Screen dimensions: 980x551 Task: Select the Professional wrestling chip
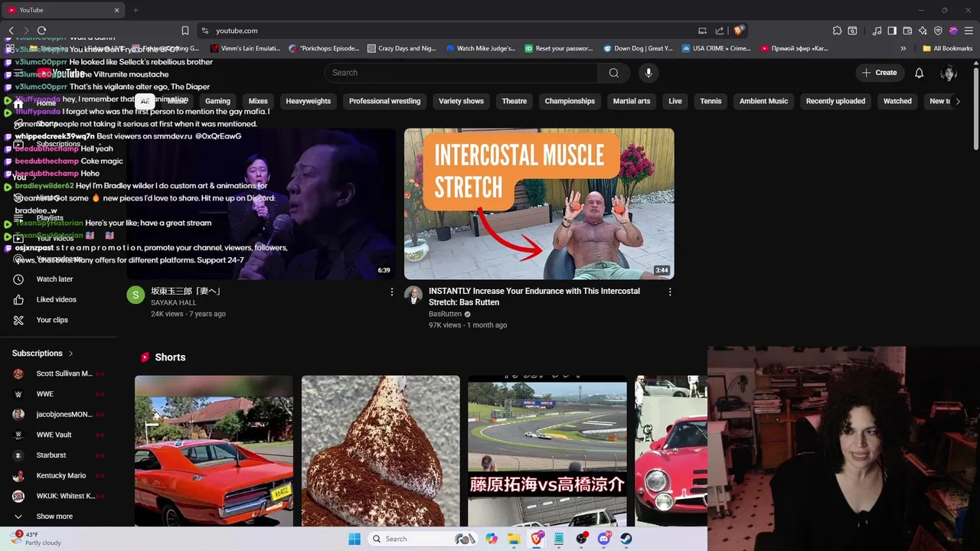click(384, 101)
